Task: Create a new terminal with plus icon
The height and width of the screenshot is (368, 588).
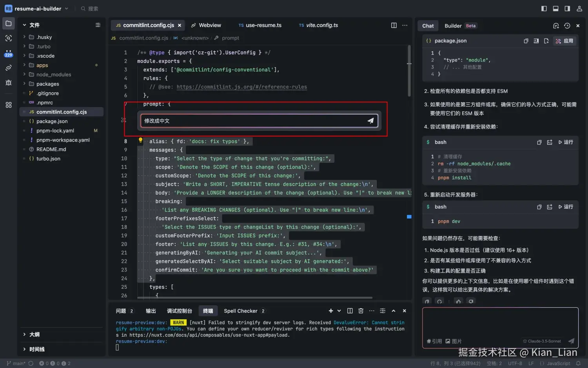Action: tap(331, 311)
